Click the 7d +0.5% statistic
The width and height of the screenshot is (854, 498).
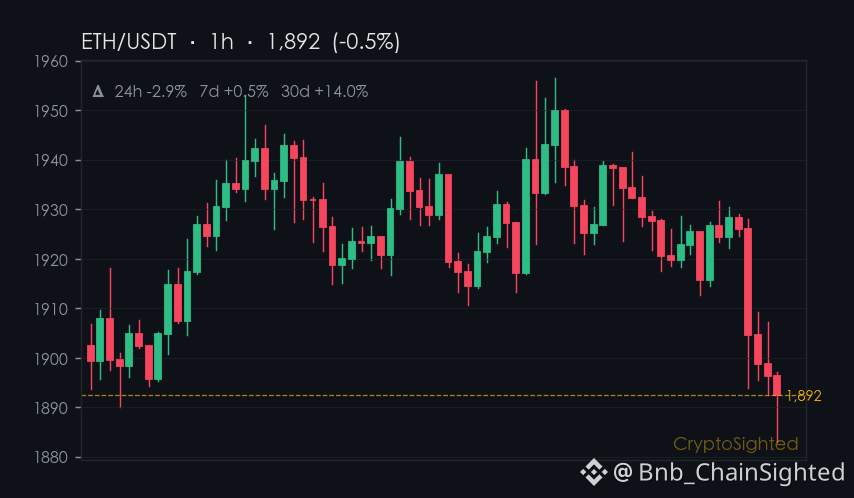point(234,91)
